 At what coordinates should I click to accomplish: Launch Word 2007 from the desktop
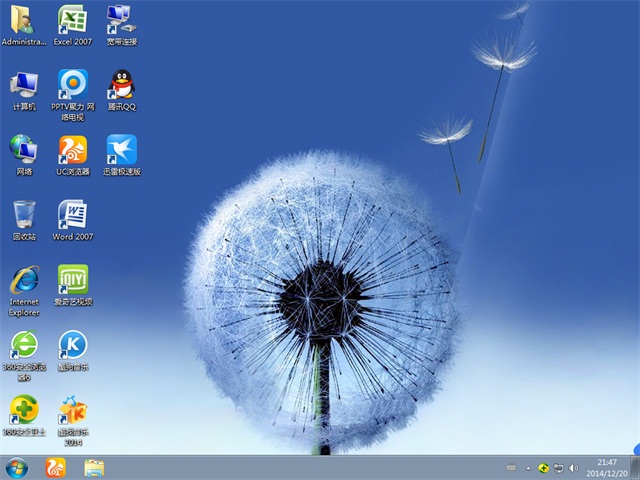pos(72,215)
